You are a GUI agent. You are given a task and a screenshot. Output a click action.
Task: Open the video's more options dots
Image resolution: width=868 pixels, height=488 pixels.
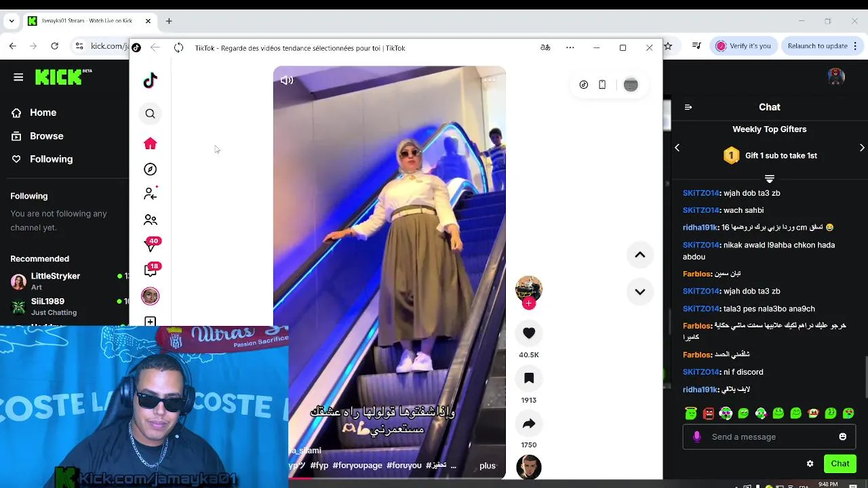[x=489, y=79]
